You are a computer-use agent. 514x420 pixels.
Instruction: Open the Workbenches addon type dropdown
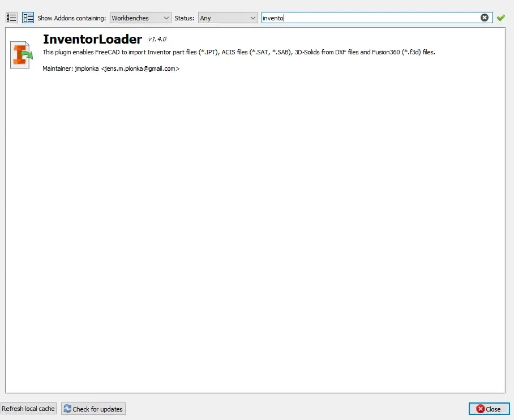pos(140,18)
